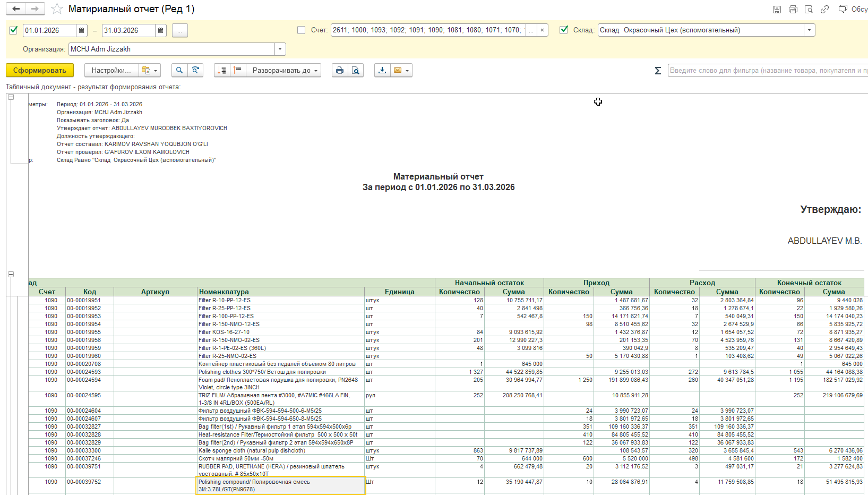868x495 pixels.
Task: Click the Sigma sum icon
Action: 658,70
